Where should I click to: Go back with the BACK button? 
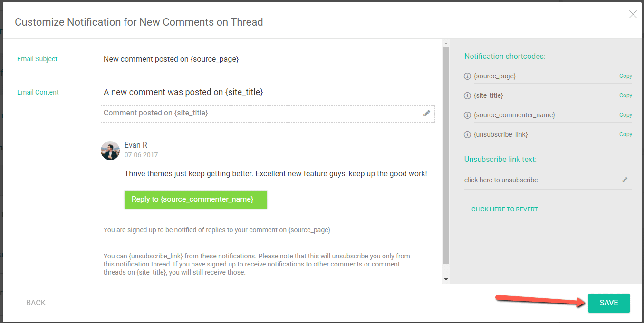point(36,303)
